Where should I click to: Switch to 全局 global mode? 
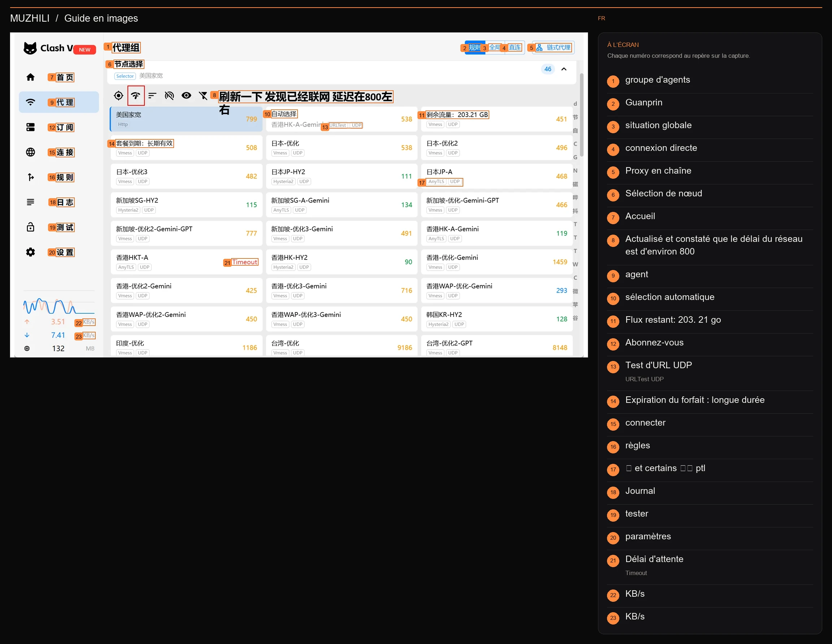[x=495, y=48]
